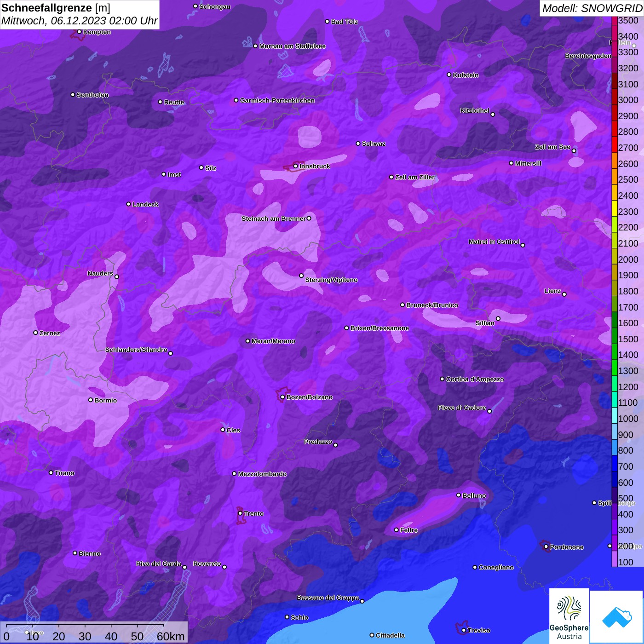
Task: Click the 3500 m legend color
Action: click(x=614, y=21)
